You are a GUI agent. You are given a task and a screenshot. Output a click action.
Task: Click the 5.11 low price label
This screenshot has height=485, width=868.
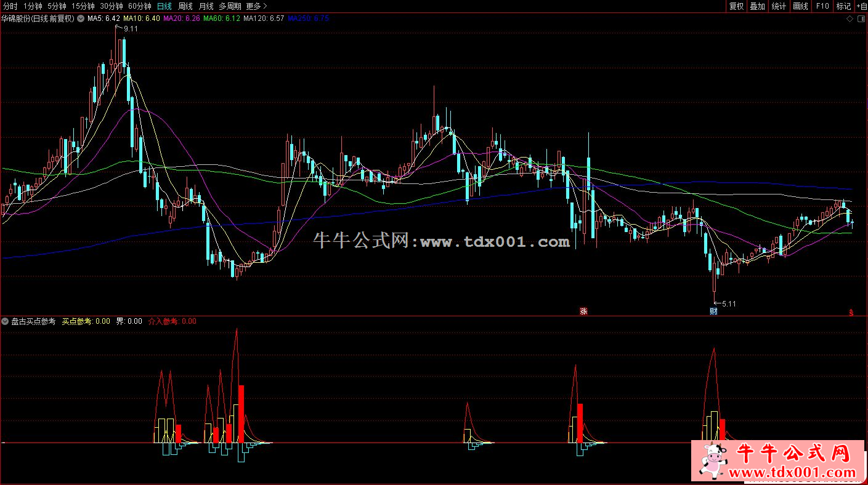(x=729, y=304)
